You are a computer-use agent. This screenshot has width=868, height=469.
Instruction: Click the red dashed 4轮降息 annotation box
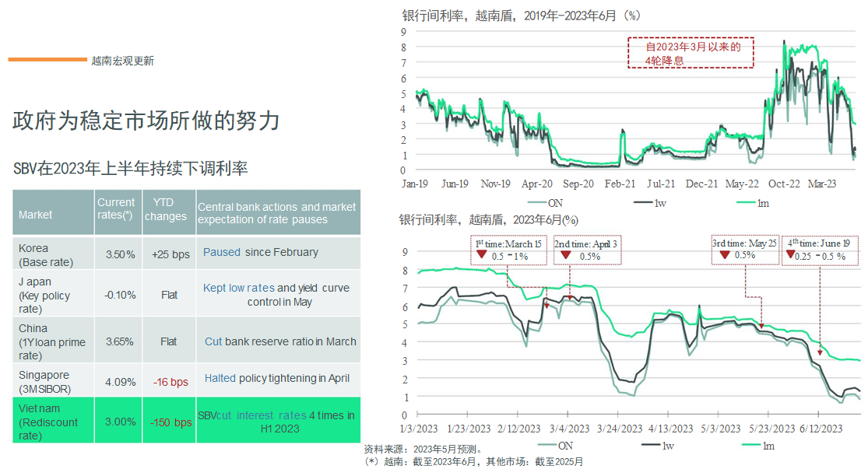691,53
